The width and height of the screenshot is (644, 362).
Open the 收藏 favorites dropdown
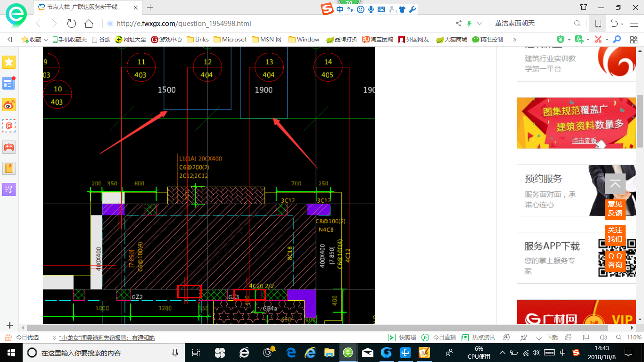[x=34, y=40]
